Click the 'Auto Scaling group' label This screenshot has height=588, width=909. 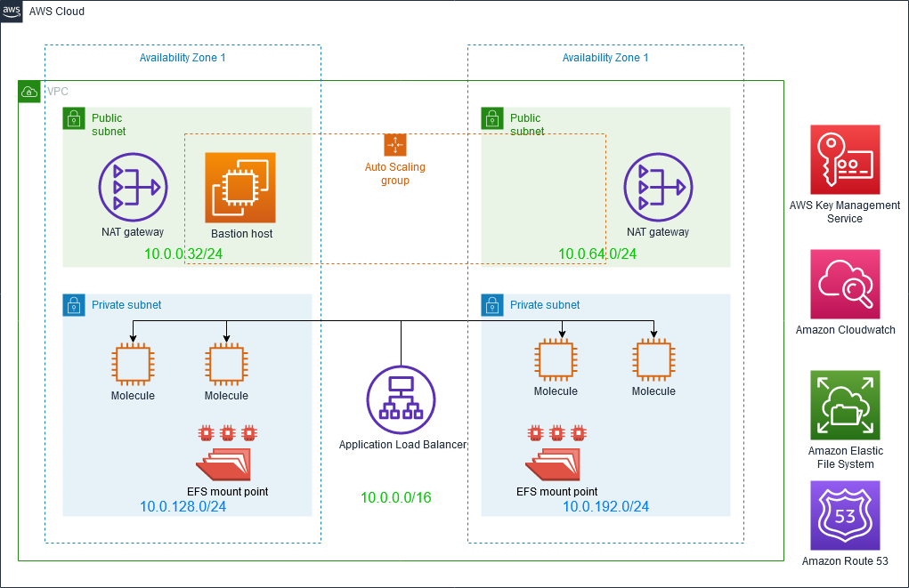coord(394,173)
